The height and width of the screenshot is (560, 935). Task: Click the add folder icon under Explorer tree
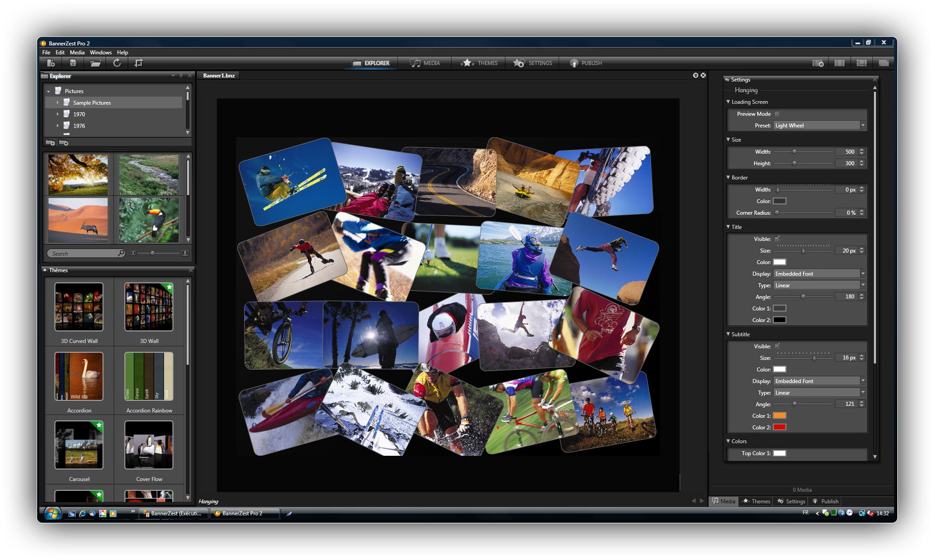click(50, 143)
